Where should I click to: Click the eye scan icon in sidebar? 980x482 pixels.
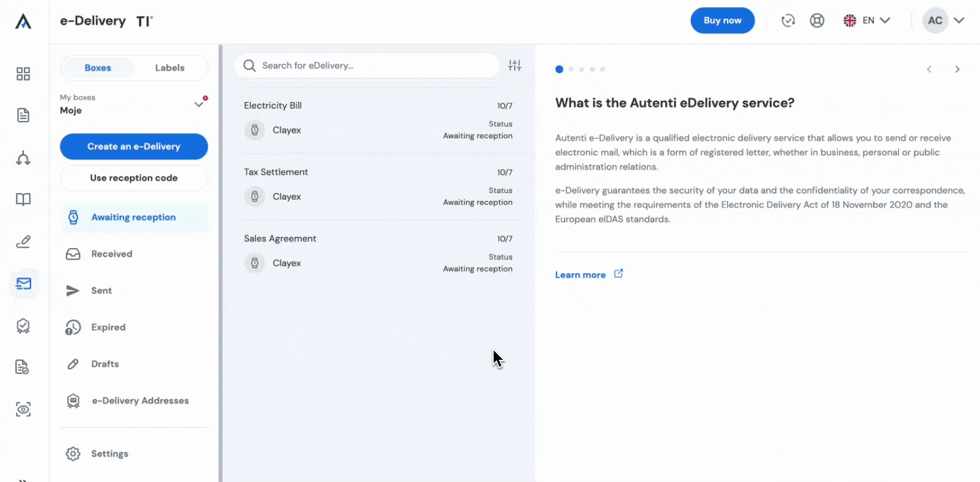(x=23, y=409)
